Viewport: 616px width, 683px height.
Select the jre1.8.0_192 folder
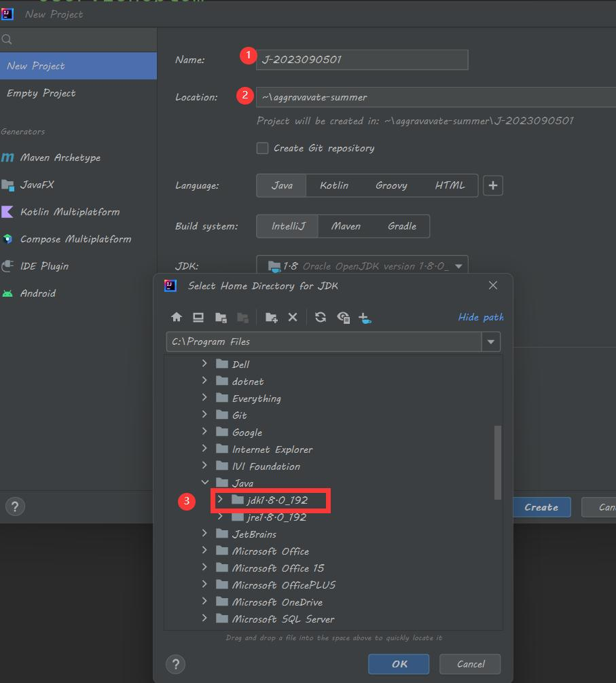click(x=276, y=517)
